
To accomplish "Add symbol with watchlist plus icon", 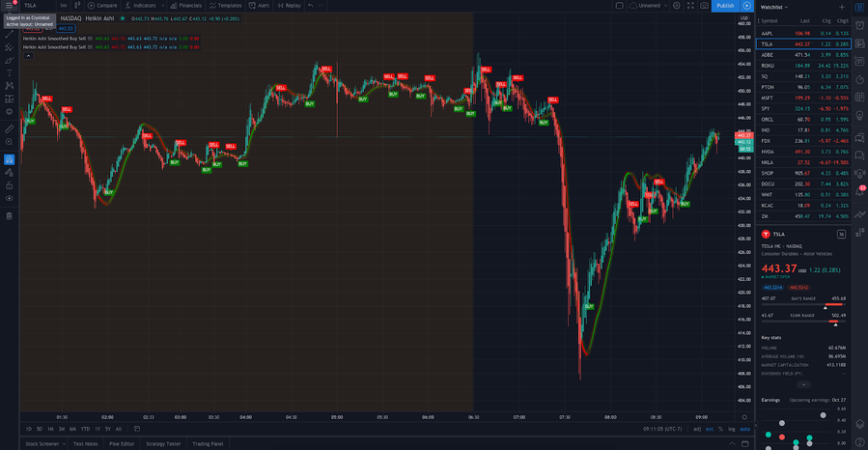I will [842, 7].
